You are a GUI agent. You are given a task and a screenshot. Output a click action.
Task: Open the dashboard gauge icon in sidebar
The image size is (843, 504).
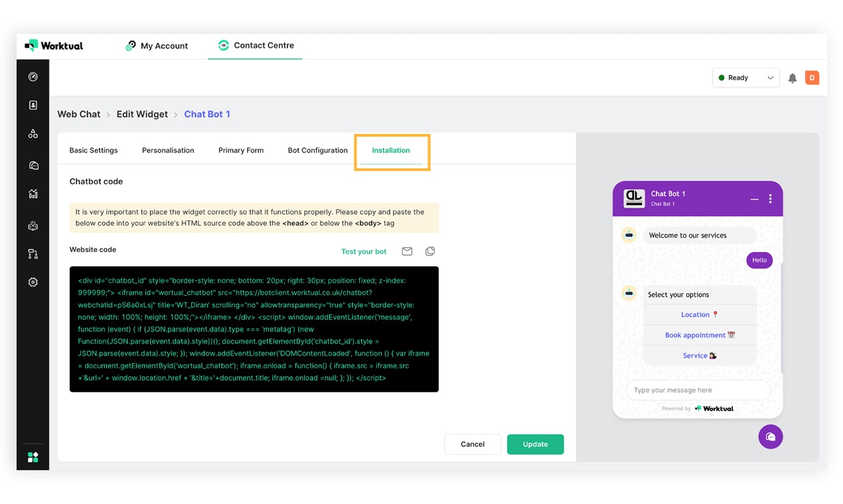(33, 77)
